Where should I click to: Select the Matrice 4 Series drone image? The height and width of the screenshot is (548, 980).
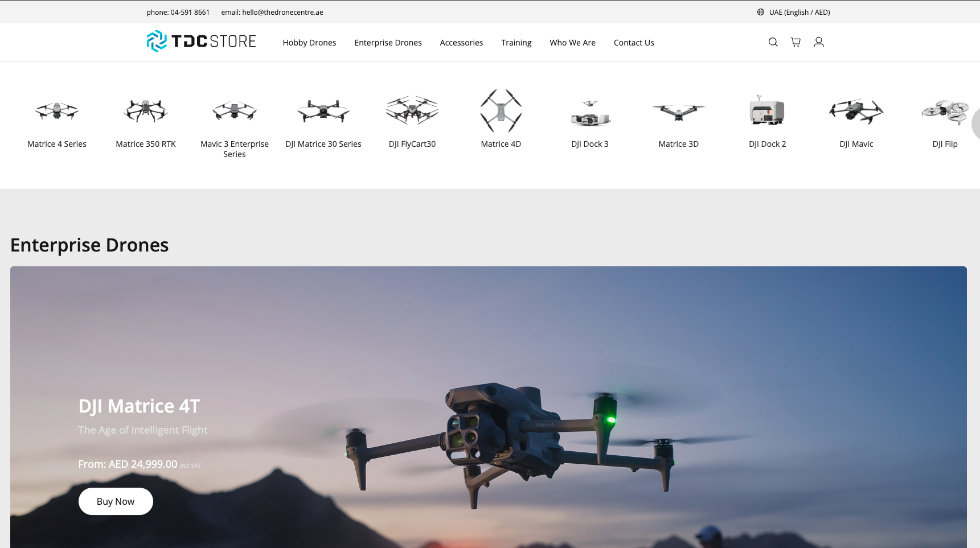(x=57, y=110)
